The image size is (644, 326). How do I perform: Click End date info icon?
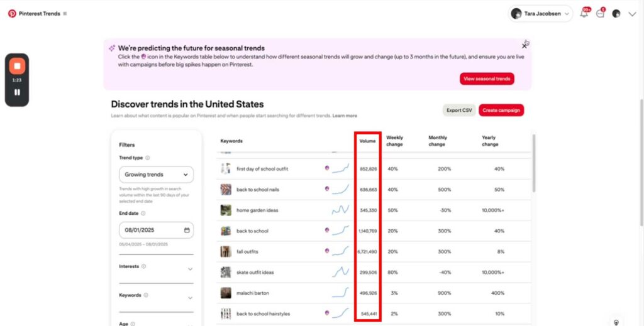tap(143, 213)
